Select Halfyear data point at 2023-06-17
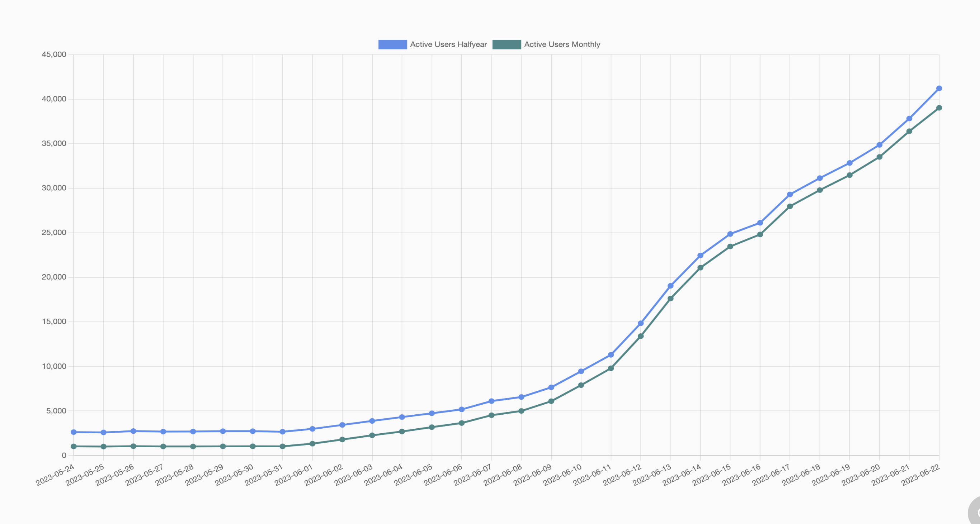 click(x=790, y=195)
